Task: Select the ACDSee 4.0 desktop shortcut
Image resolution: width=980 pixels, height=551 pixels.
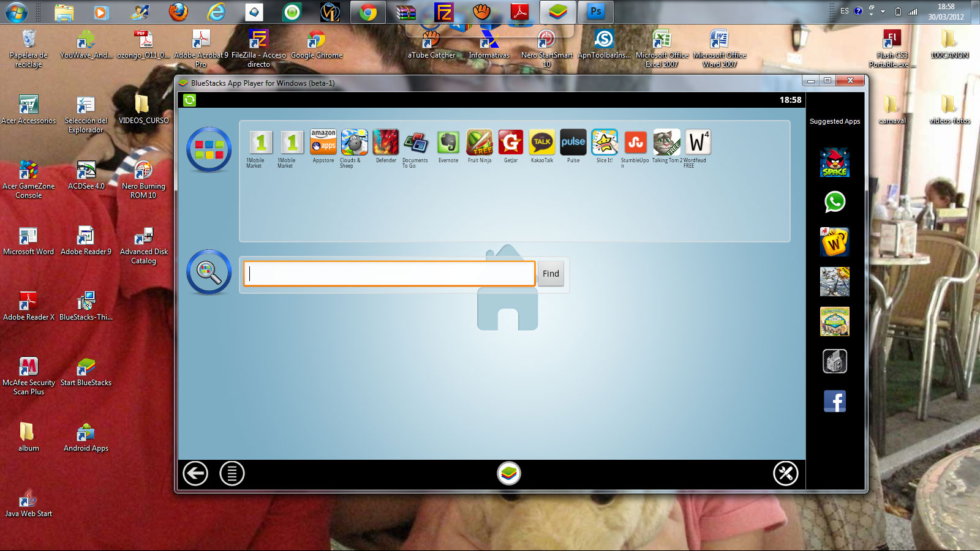Action: [86, 176]
